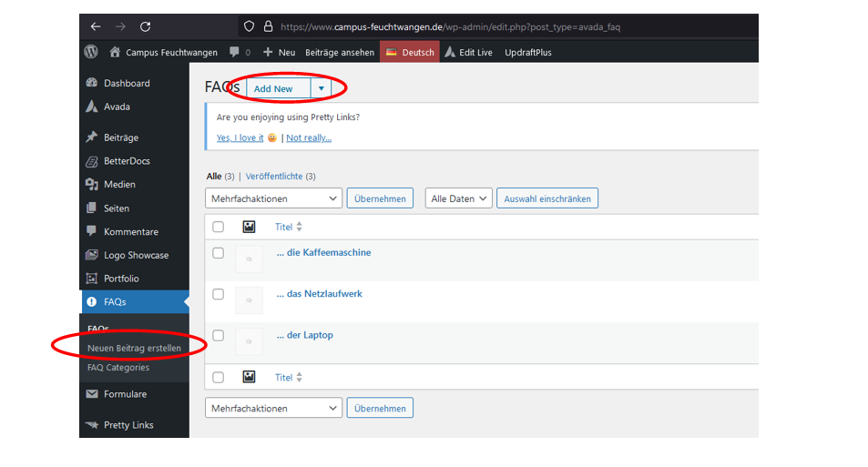868x467 pixels.
Task: Open the Medien menu item
Action: coord(119,184)
